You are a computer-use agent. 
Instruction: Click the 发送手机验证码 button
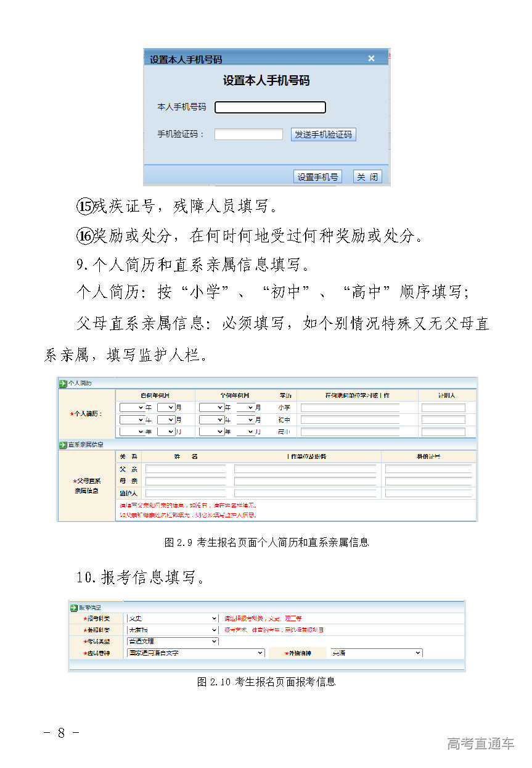(x=323, y=134)
